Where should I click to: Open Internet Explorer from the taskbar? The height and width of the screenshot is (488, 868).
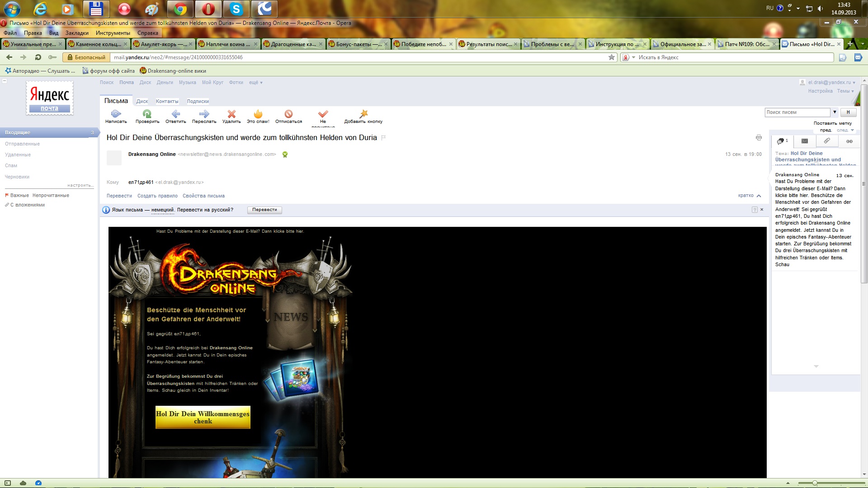coord(40,9)
